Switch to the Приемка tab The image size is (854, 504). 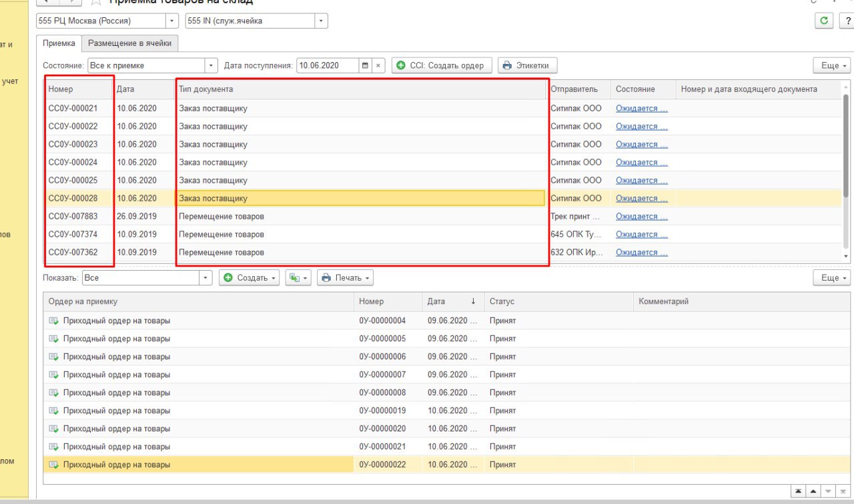coord(59,43)
